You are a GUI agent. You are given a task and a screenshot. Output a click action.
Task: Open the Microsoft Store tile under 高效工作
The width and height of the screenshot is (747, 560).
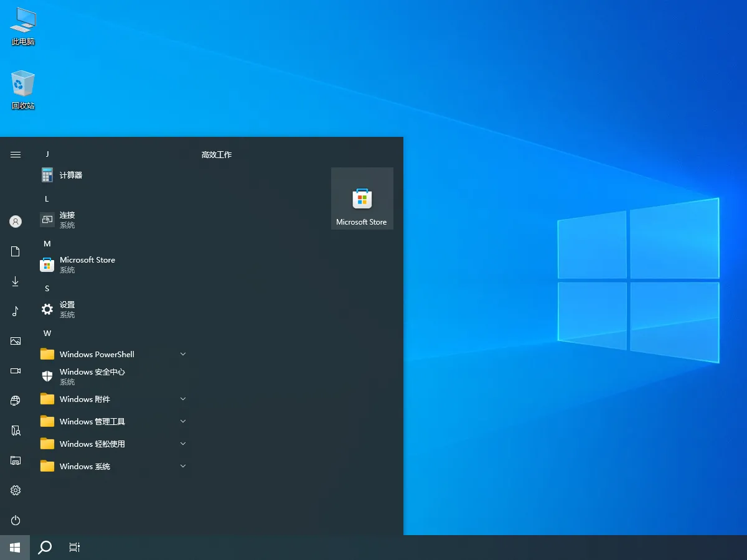click(x=362, y=198)
